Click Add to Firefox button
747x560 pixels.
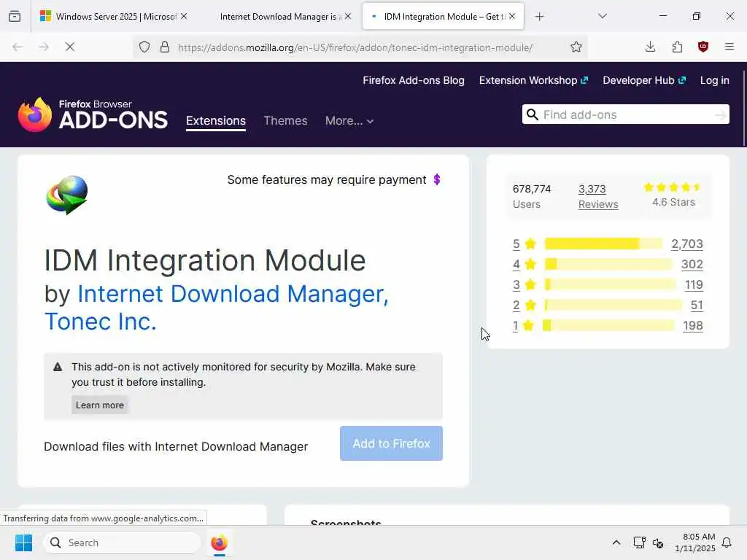(x=391, y=443)
